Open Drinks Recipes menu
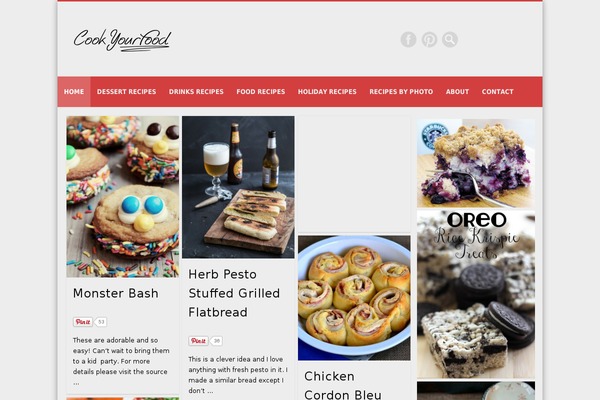 pos(196,92)
